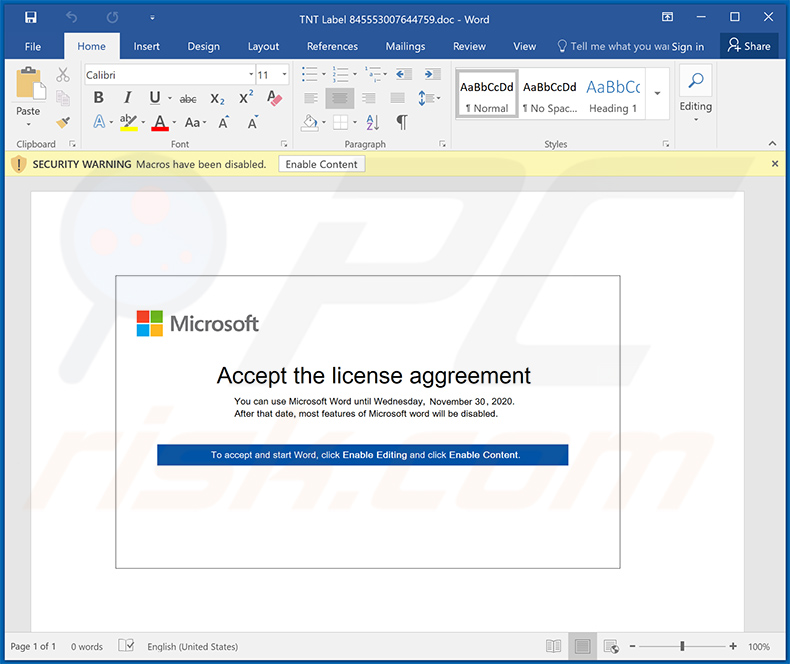Select the Normal style

(487, 94)
